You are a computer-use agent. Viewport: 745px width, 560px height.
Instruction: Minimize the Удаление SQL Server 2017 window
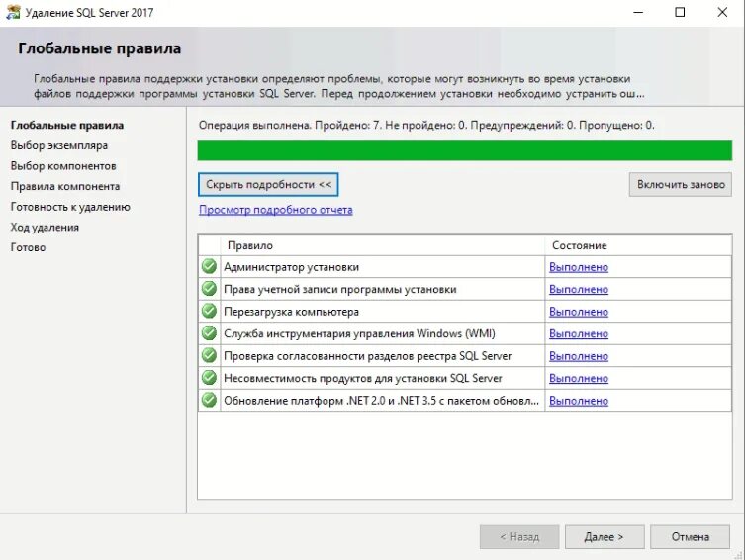[638, 12]
